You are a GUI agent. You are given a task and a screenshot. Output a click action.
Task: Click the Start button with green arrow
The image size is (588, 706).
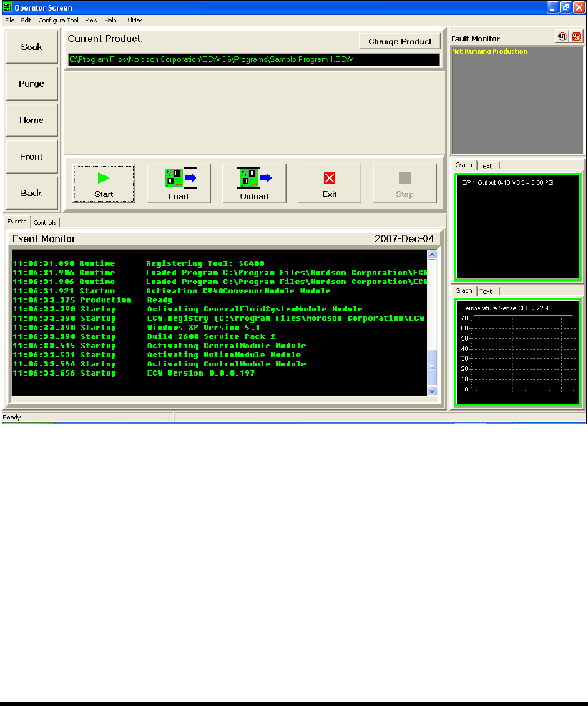click(x=104, y=184)
